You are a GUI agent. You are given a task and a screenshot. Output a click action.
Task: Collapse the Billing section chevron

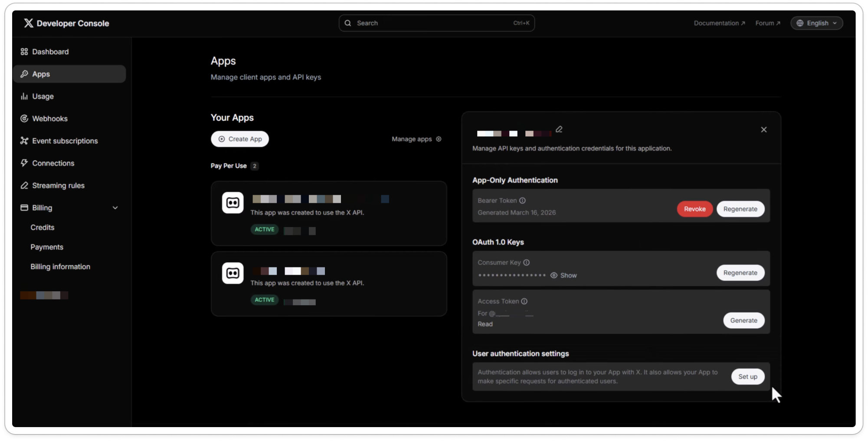coord(115,208)
